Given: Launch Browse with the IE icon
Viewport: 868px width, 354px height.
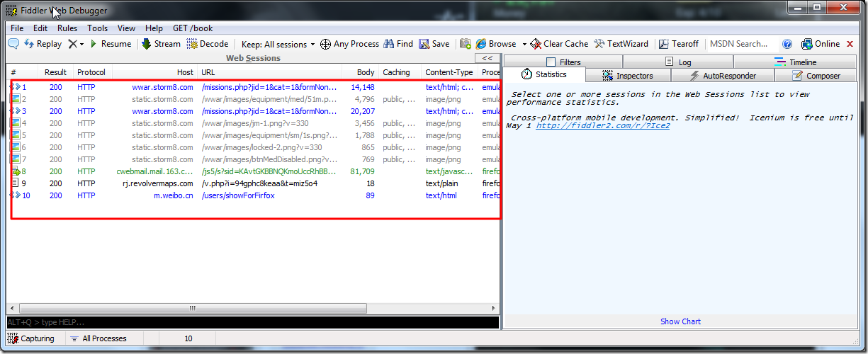Looking at the screenshot, I should [496, 44].
